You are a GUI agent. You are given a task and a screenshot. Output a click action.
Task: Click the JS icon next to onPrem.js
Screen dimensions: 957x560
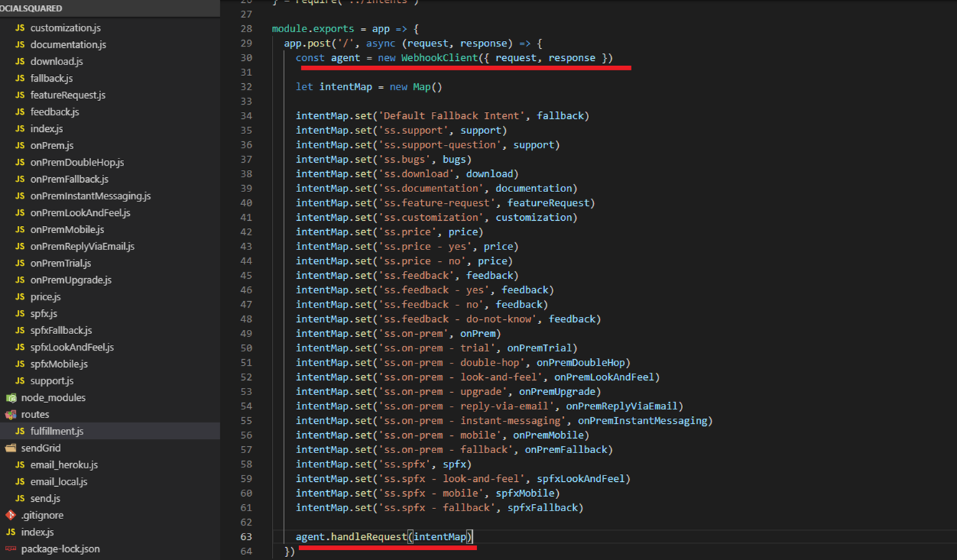point(20,146)
